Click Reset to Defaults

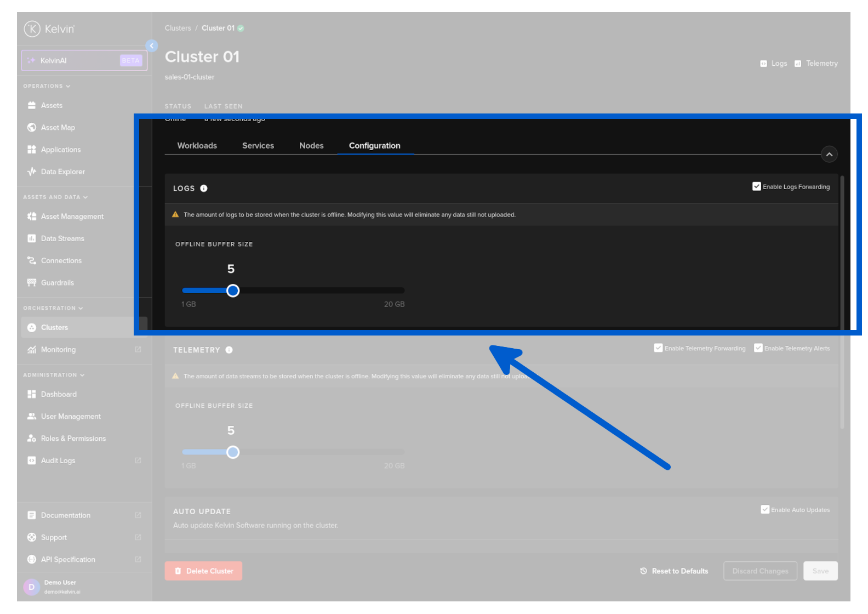674,571
